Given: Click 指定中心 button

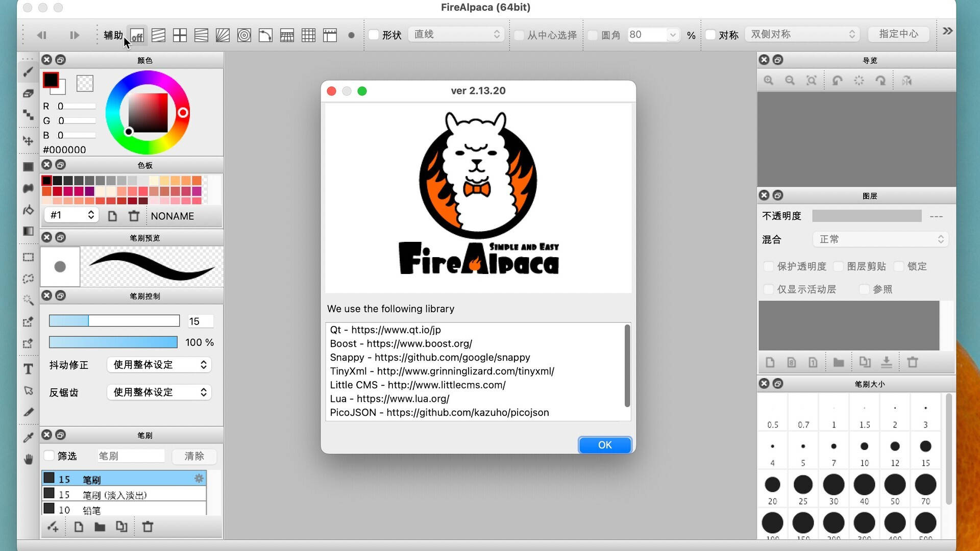Looking at the screenshot, I should click(x=898, y=34).
